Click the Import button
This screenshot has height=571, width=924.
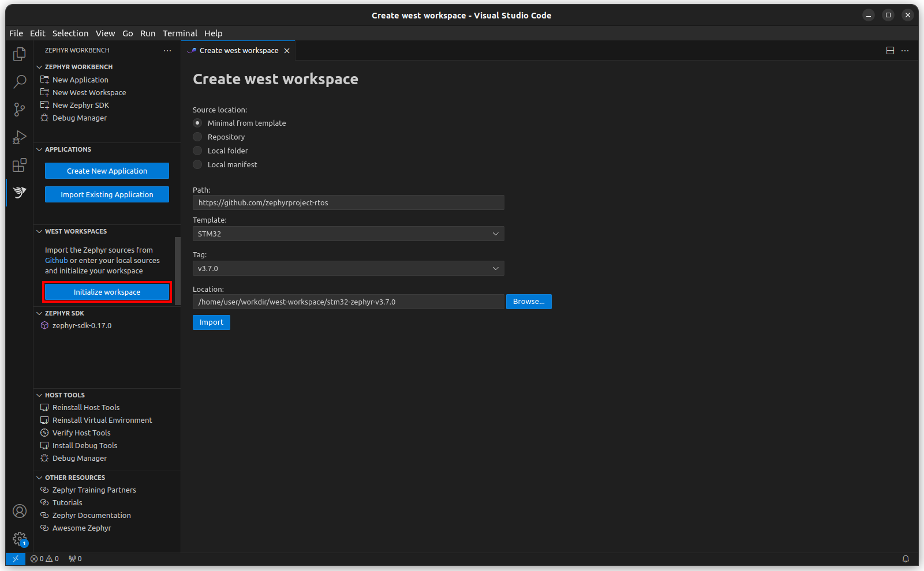tap(211, 322)
